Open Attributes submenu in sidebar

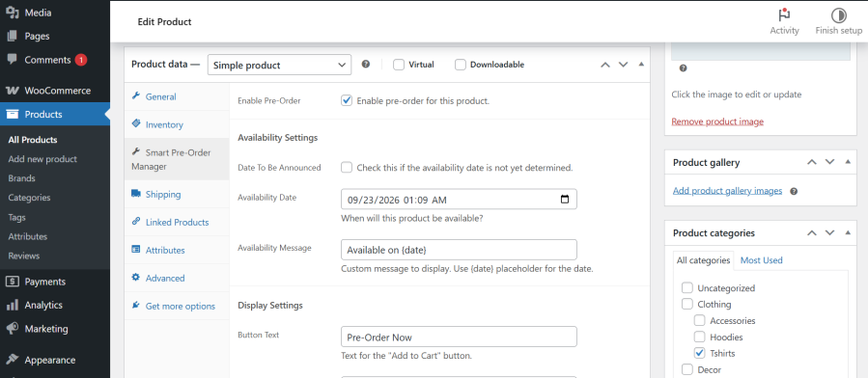[28, 236]
